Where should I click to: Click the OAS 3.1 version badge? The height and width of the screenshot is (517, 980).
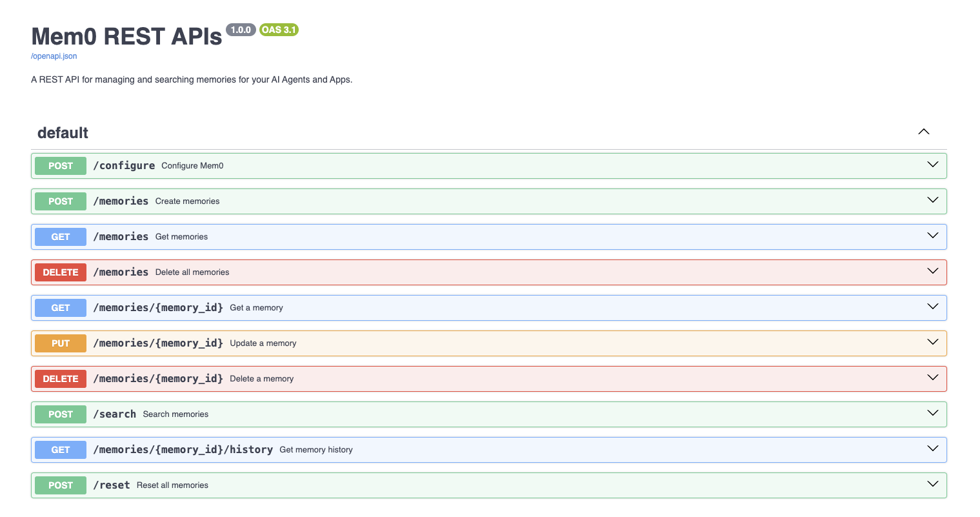tap(279, 30)
